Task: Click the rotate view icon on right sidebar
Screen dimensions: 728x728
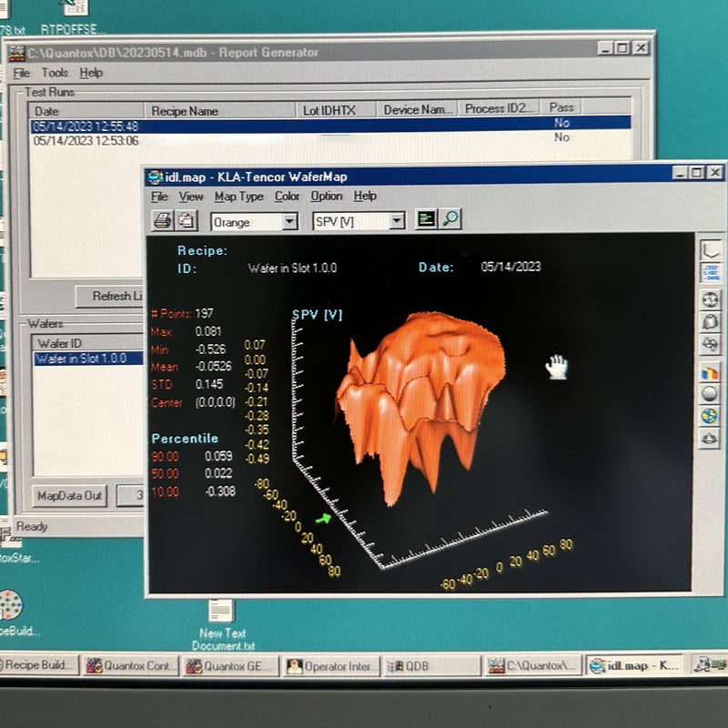Action: [709, 300]
